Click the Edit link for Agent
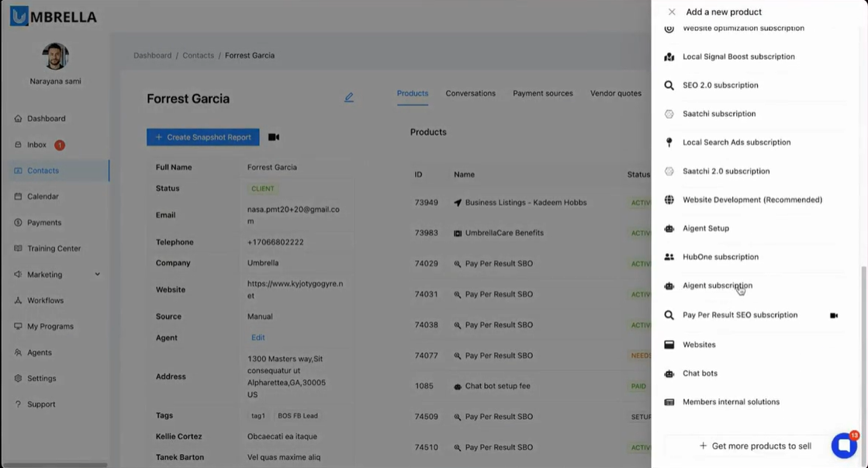Screen dimensions: 868x468 (x=258, y=338)
